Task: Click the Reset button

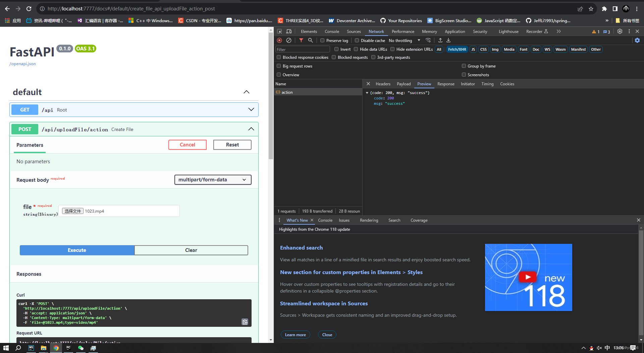Action: 232,145
